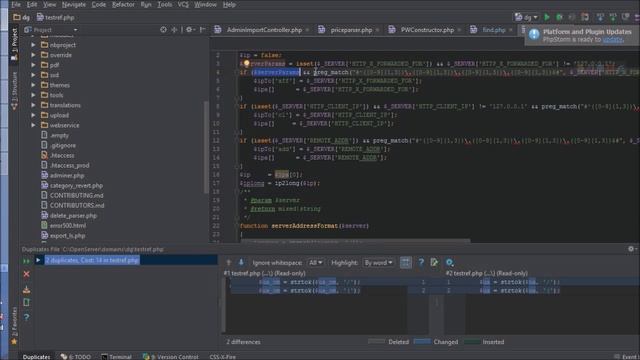Open the Duplicates panel settings gear
The height and width of the screenshot is (360, 640).
click(631, 249)
